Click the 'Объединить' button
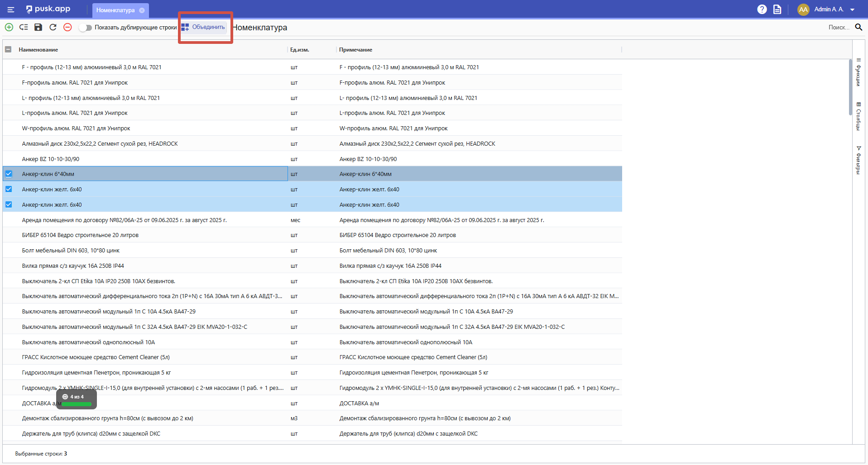 point(203,27)
